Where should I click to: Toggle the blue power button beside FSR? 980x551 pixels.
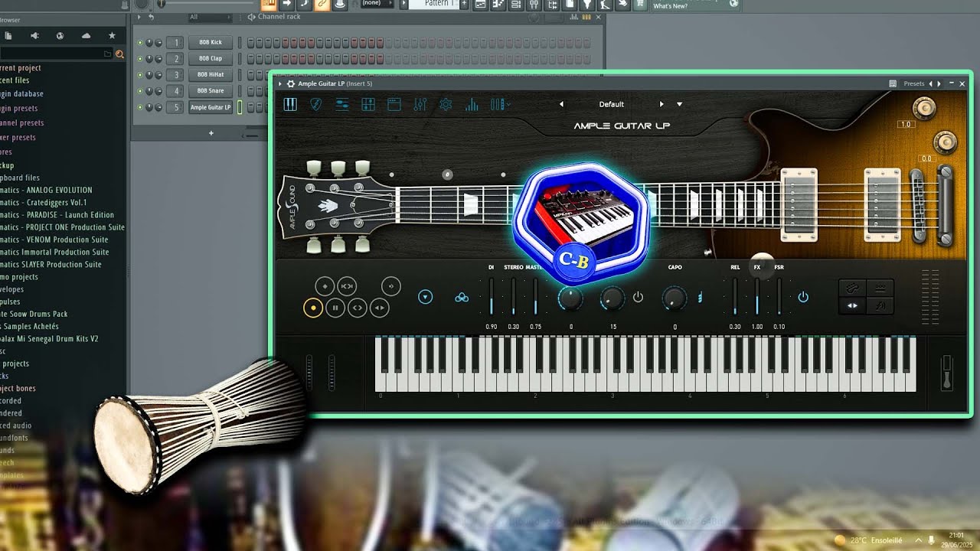(x=803, y=297)
